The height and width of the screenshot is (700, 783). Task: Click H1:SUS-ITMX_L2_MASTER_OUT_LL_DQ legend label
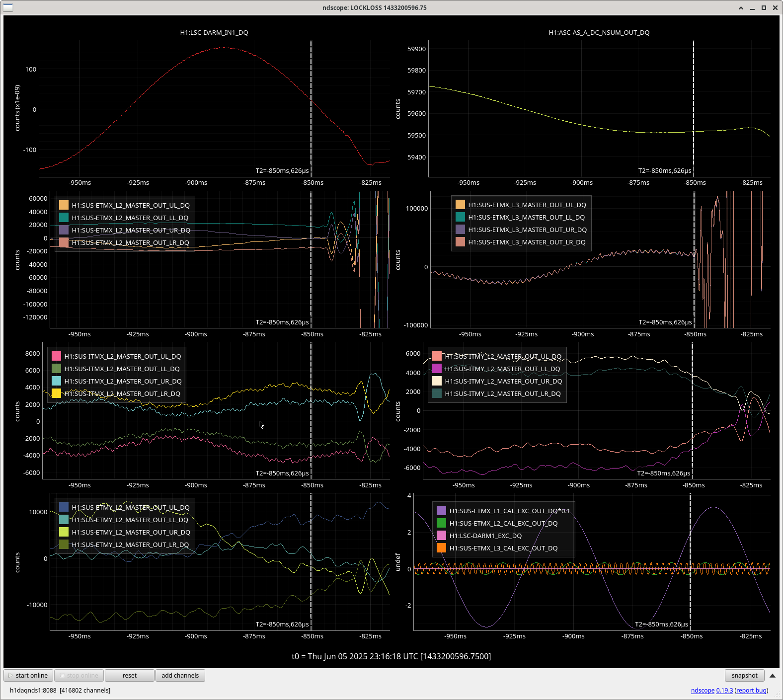[122, 369]
